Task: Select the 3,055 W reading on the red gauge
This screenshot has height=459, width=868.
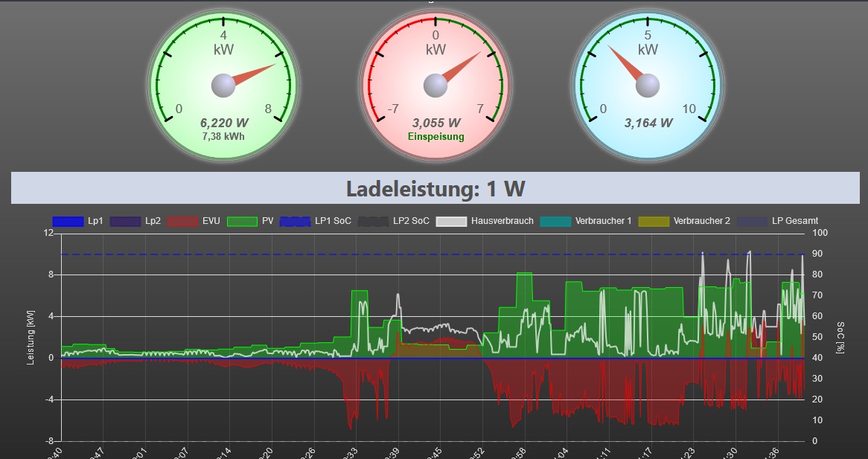Action: 436,123
